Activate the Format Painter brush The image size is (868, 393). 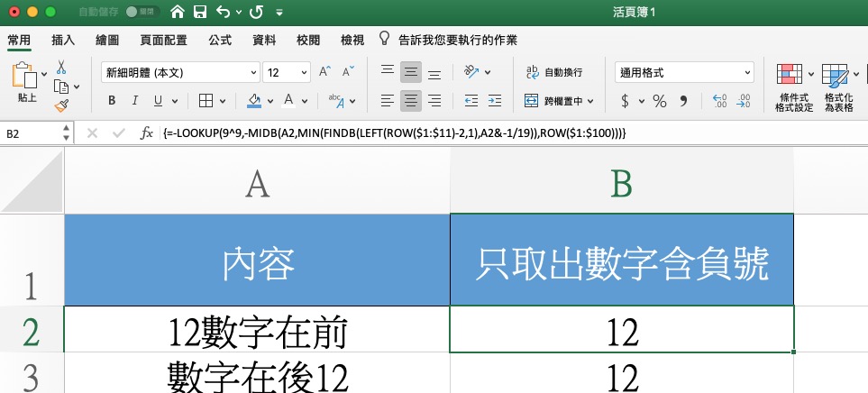61,105
